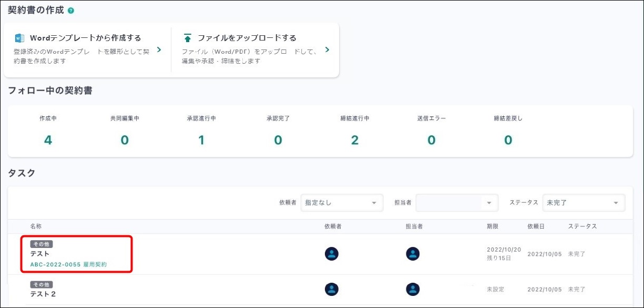Viewport: 644px width, 308px height.
Task: Open the 担当者 filter dropdown
Action: (456, 203)
